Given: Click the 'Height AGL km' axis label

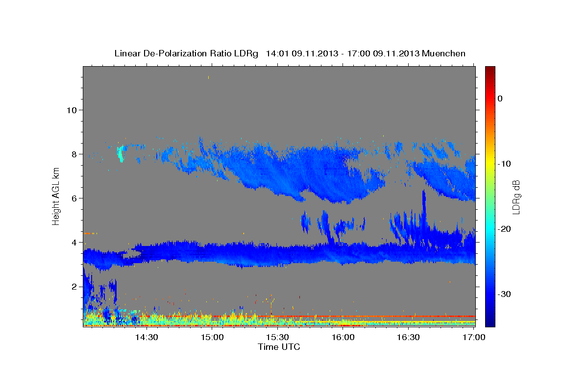Looking at the screenshot, I should (x=56, y=197).
